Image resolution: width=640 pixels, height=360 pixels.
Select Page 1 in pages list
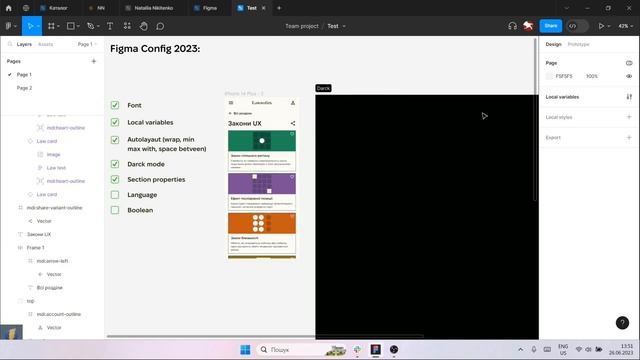click(x=24, y=75)
